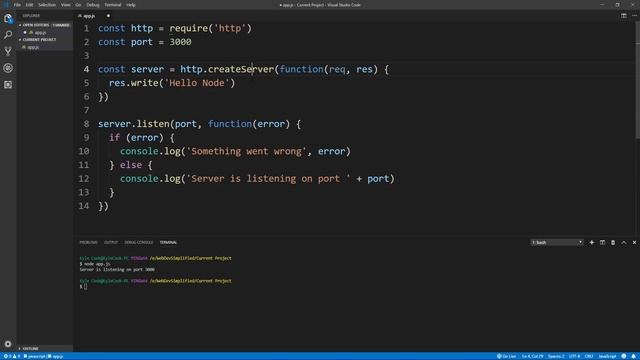Open the Debug menu
The width and height of the screenshot is (640, 360).
point(93,5)
